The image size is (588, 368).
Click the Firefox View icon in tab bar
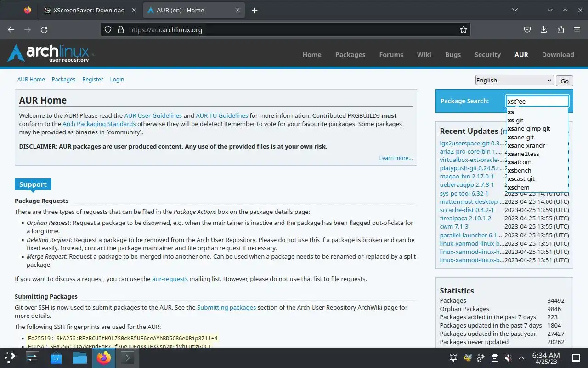point(28,10)
